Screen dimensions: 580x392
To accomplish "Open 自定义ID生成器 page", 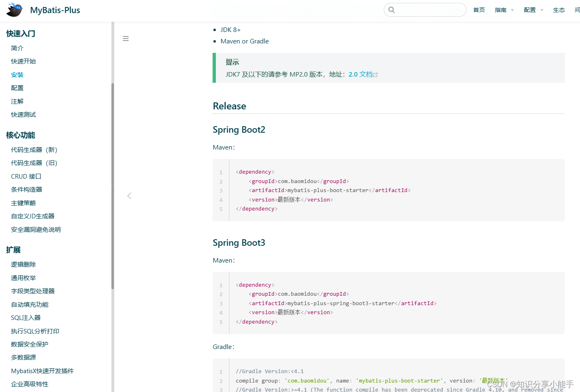I will (x=33, y=216).
